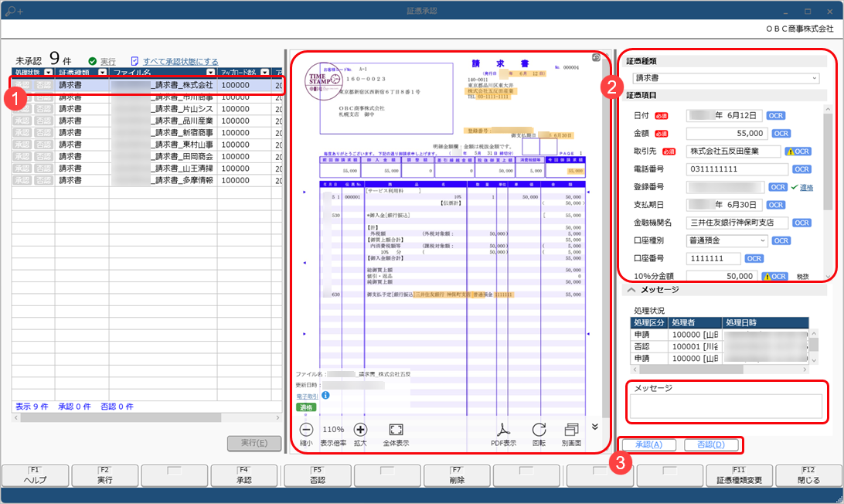The image size is (844, 504).
Task: Open 口座種別 普通預金 dropdown
Action: [x=727, y=240]
